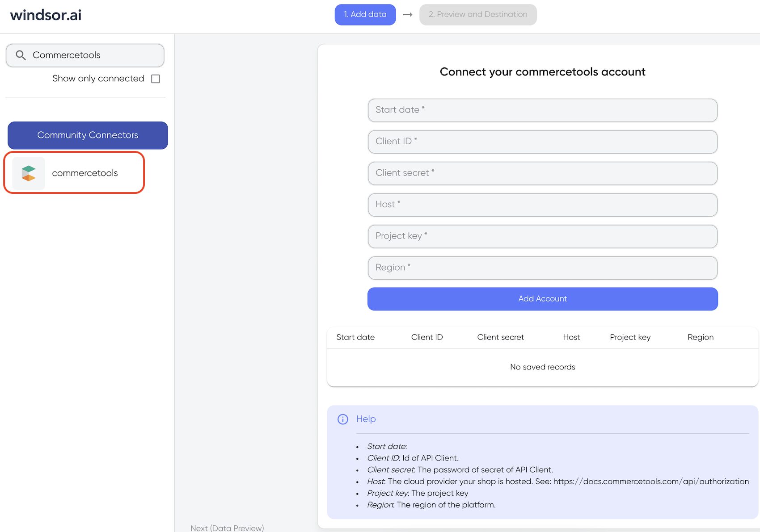Toggle the Show only connected checkbox

tap(156, 79)
